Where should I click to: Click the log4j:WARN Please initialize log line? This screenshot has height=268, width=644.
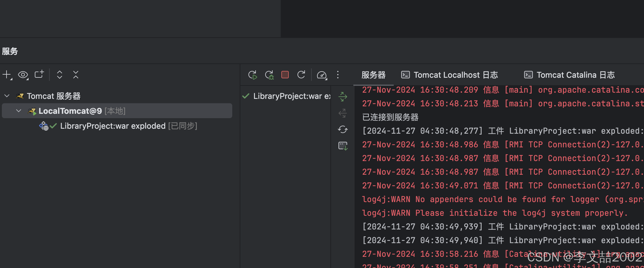[495, 213]
